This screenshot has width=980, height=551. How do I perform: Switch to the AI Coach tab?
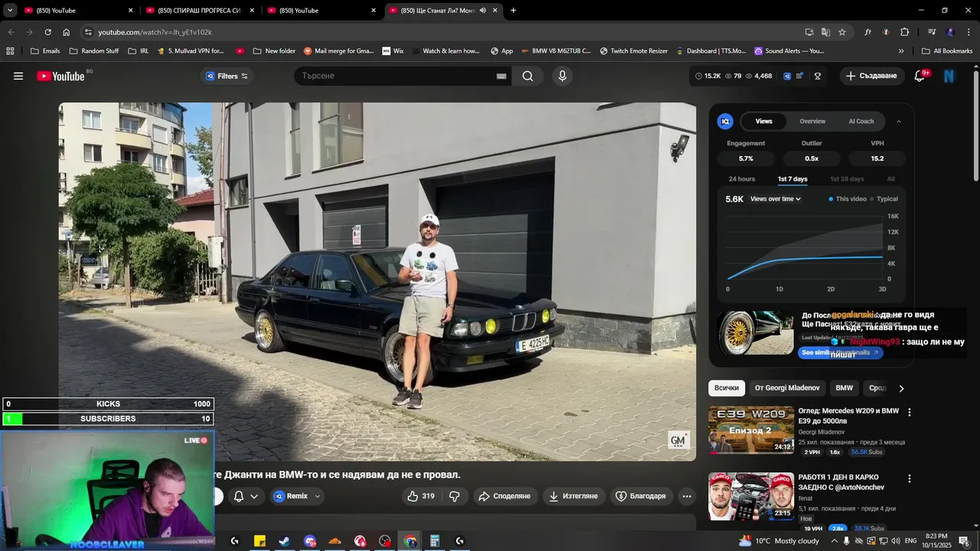click(x=861, y=121)
